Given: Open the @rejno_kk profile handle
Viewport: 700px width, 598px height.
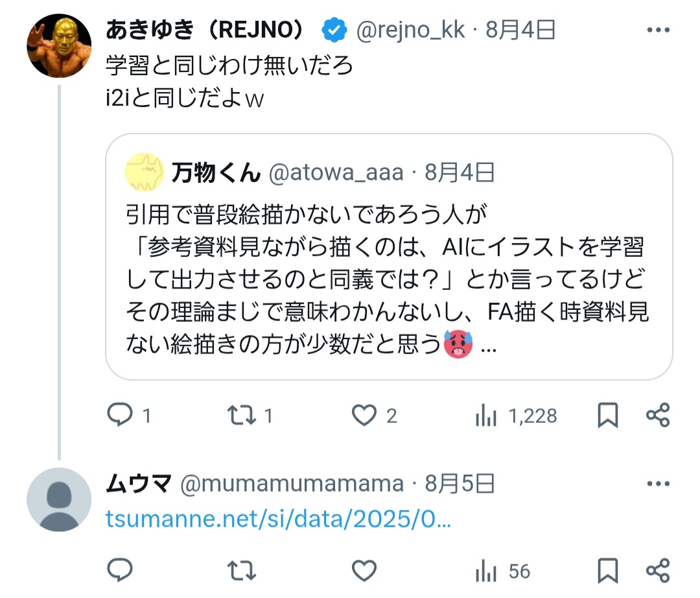Looking at the screenshot, I should (x=410, y=30).
